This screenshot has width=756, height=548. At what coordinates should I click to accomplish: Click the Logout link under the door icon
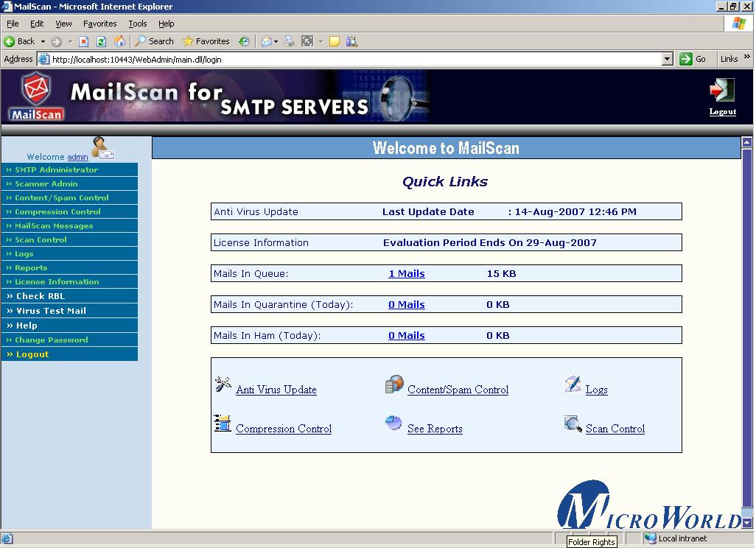tap(722, 111)
